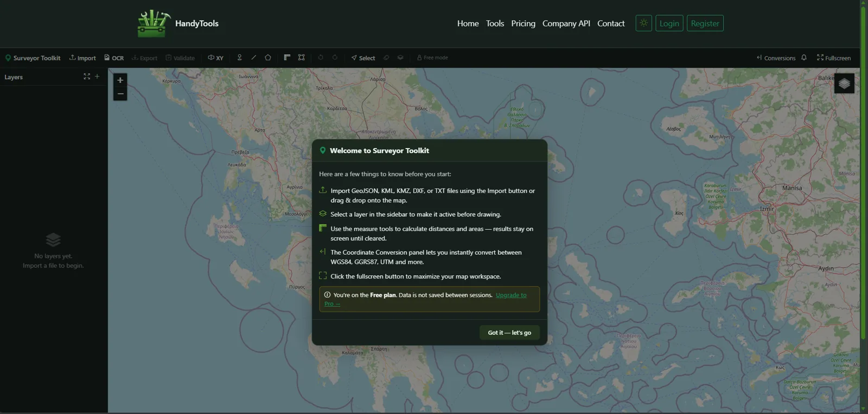Click the undo arrow icon

[x=321, y=57]
